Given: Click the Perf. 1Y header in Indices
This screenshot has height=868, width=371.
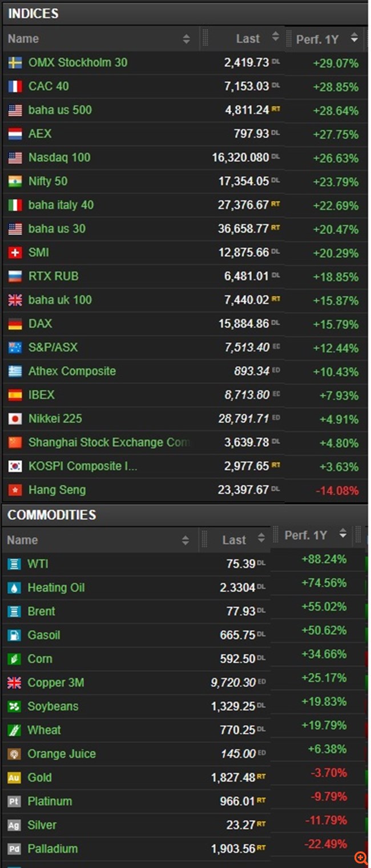Looking at the screenshot, I should pos(317,39).
